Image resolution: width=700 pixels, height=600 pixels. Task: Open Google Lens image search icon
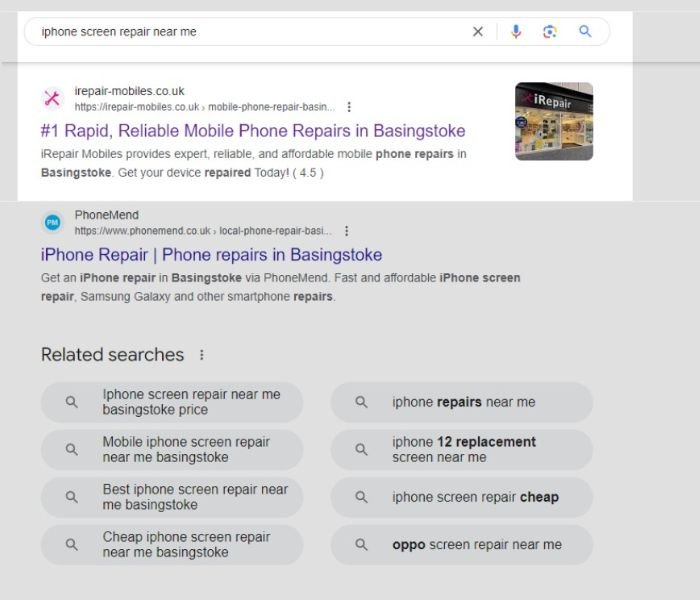[549, 32]
